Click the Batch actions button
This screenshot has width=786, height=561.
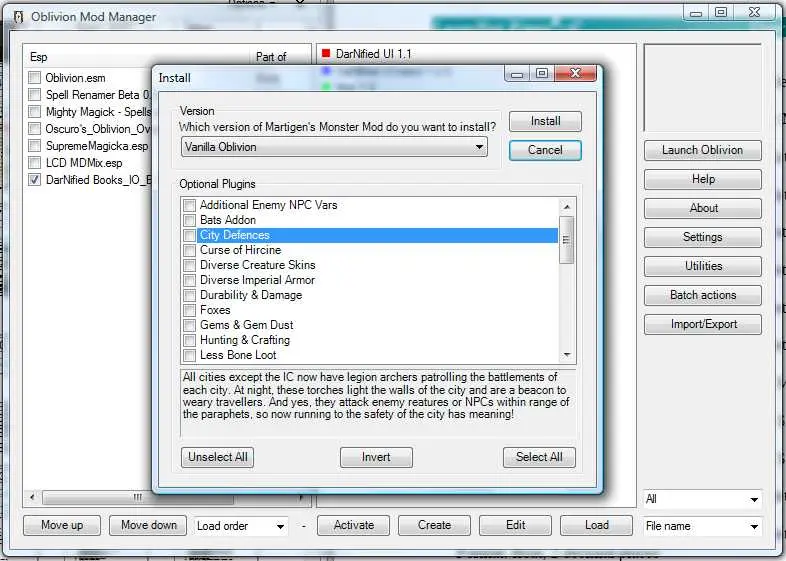point(703,295)
